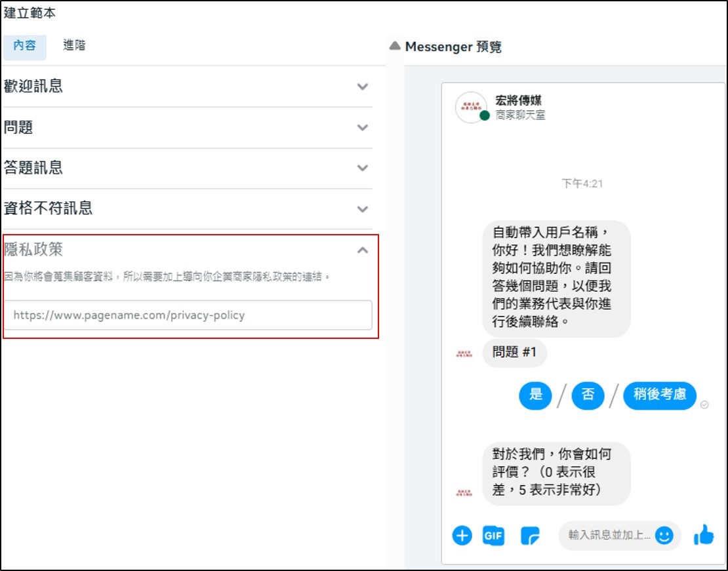Click the small avatar beside 問題 #1
This screenshot has height=571, width=728.
coord(464,354)
